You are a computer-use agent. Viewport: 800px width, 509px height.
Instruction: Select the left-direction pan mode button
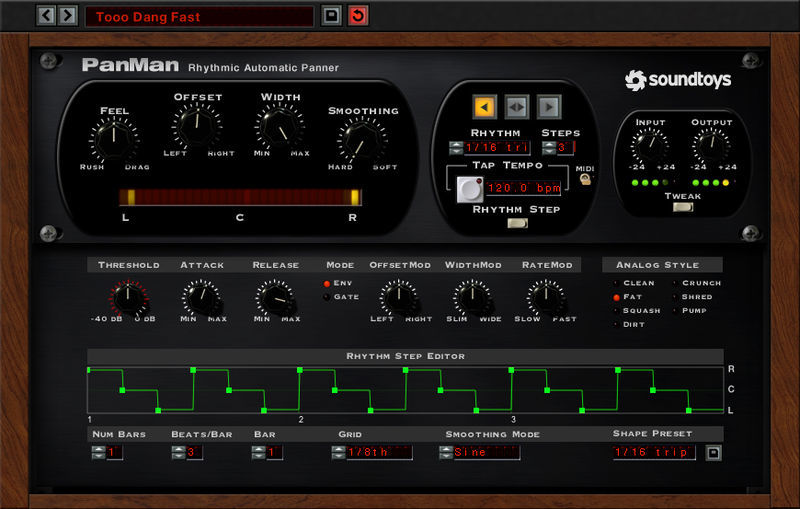click(x=484, y=107)
